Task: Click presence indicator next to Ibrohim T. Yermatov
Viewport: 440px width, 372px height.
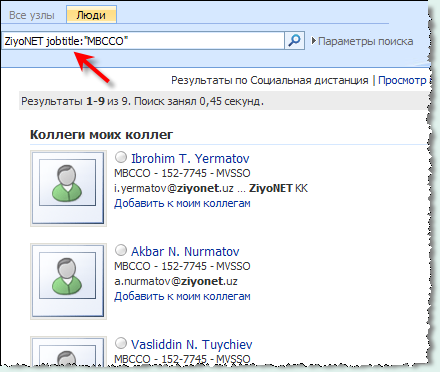Action: pyautogui.click(x=121, y=157)
